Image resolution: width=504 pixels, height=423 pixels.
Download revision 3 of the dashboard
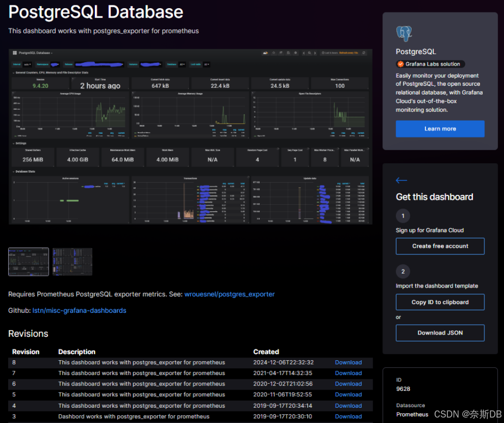(x=349, y=416)
